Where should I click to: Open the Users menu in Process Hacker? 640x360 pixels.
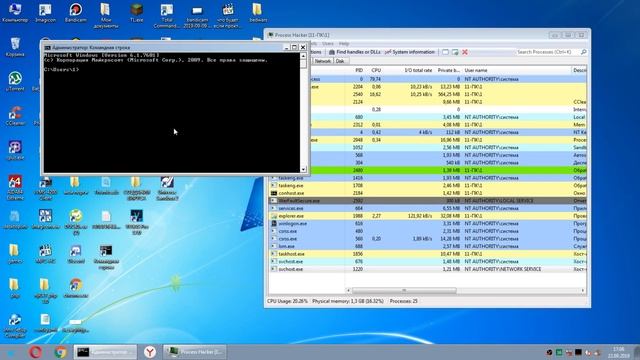328,44
